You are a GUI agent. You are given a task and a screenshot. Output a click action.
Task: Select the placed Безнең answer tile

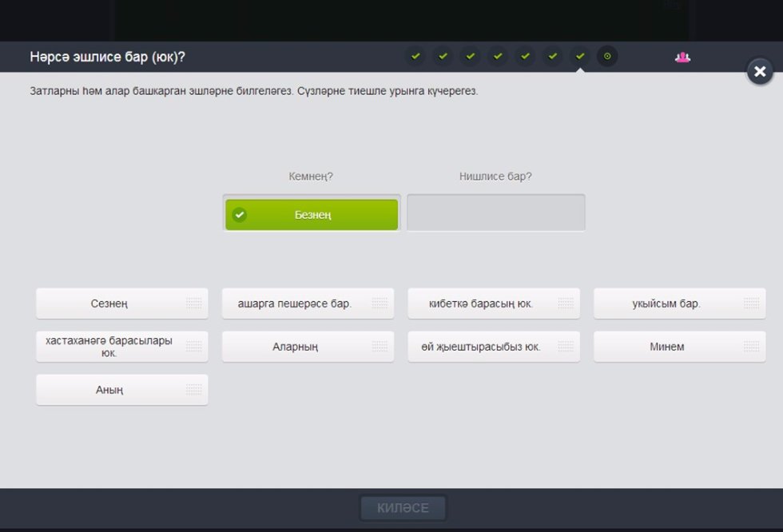(x=312, y=215)
